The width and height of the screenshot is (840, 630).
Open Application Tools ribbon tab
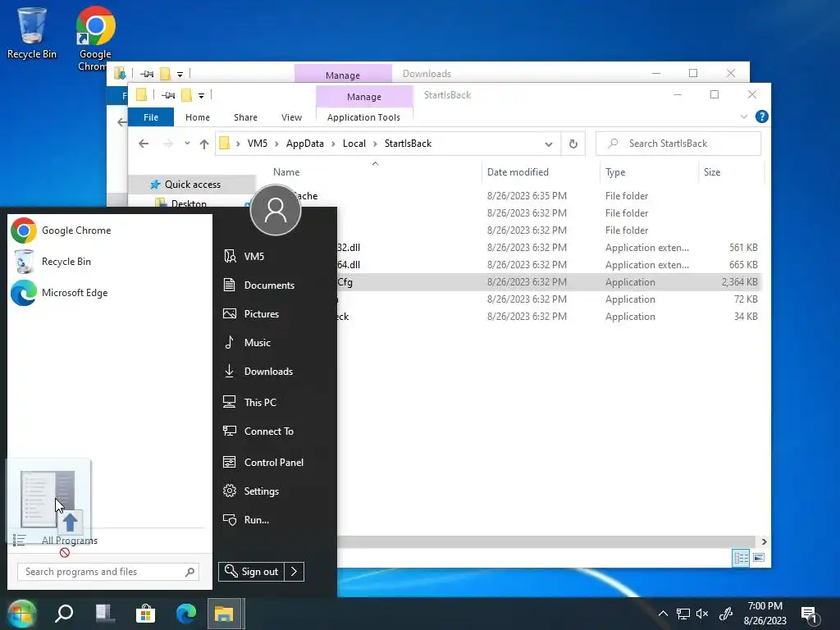[x=363, y=117]
